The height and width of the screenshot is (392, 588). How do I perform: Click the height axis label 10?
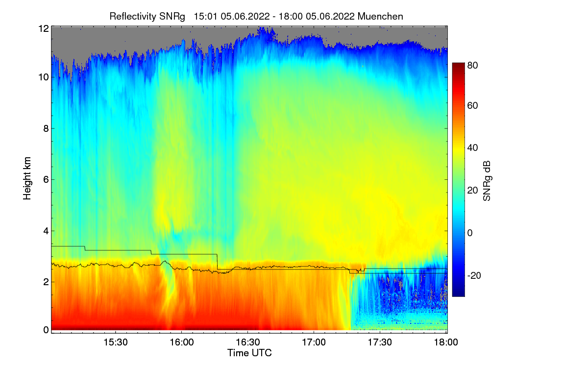[x=44, y=77]
